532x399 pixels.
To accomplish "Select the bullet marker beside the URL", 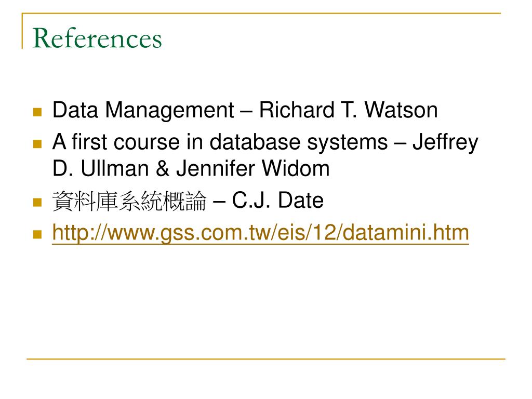I will click(37, 234).
